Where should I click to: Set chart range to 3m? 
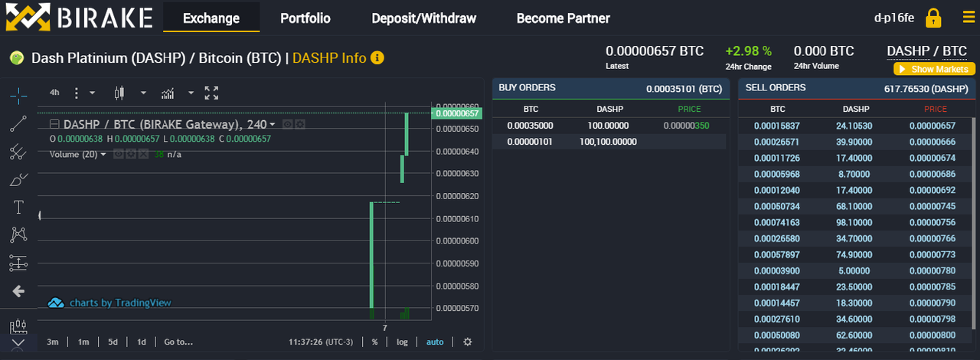coord(53,342)
